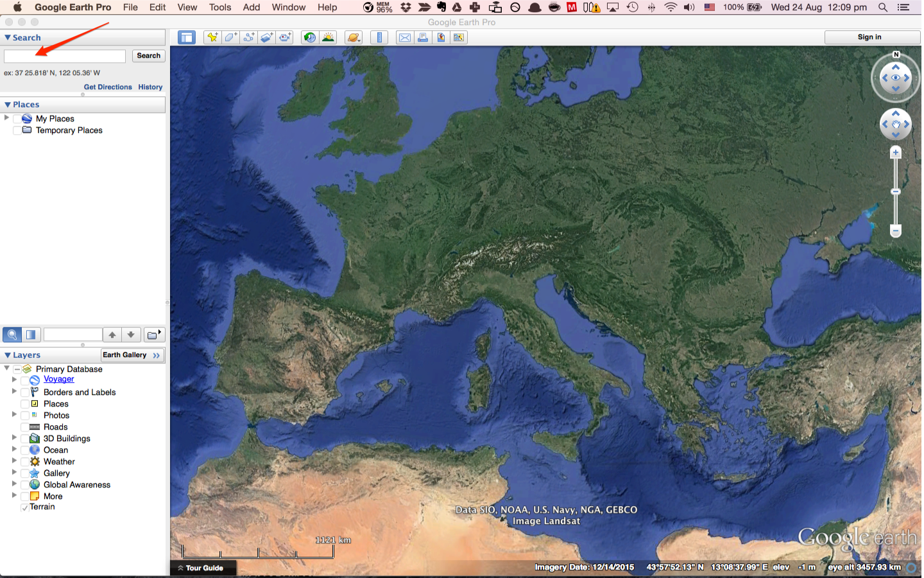The image size is (924, 578).
Task: Zoom in with the plus button
Action: [896, 152]
